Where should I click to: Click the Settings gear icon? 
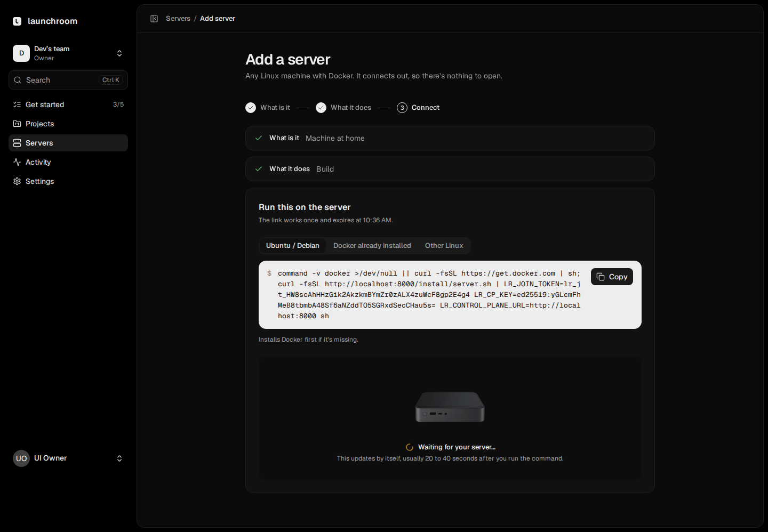(x=17, y=181)
